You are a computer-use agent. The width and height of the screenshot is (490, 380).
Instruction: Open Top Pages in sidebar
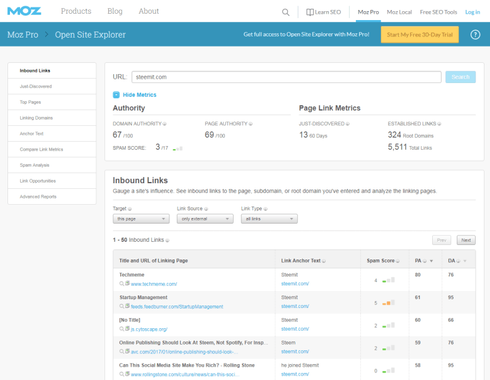click(52, 102)
